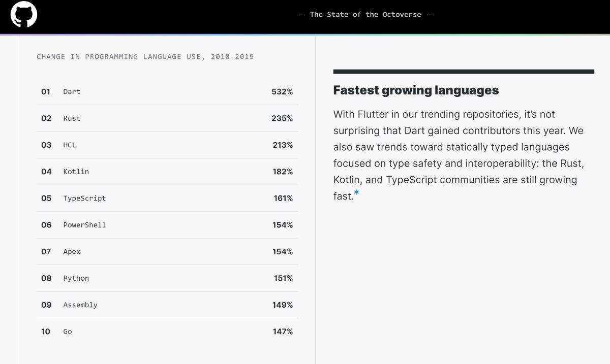Select the Rust language name
The width and height of the screenshot is (610, 364).
pyautogui.click(x=72, y=118)
